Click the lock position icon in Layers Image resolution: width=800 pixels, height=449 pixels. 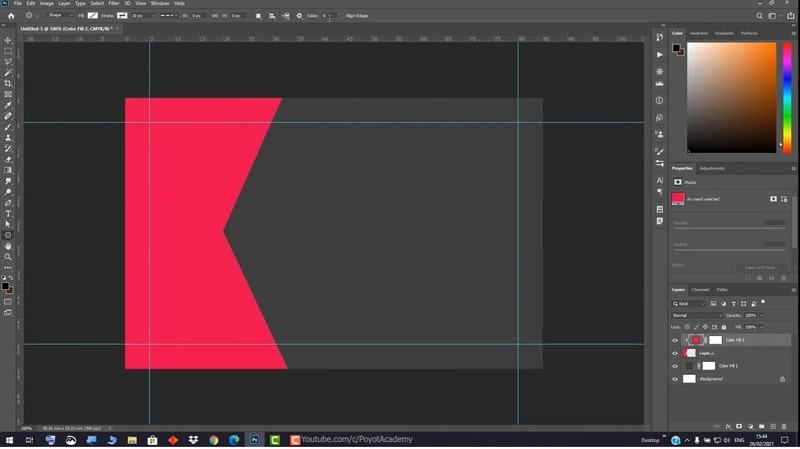point(703,327)
